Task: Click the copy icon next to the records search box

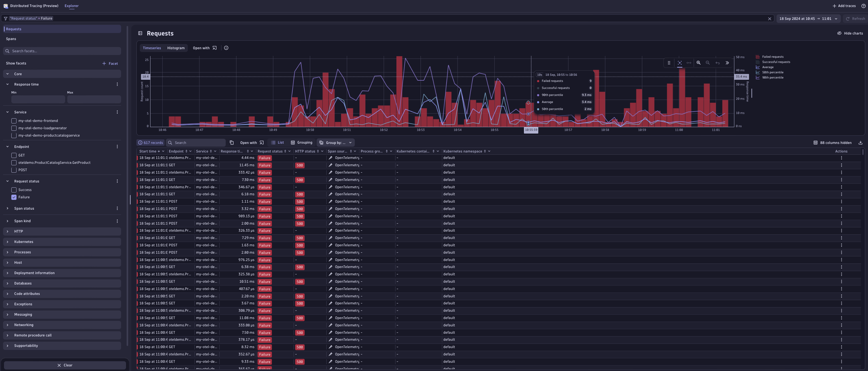Action: [x=232, y=142]
